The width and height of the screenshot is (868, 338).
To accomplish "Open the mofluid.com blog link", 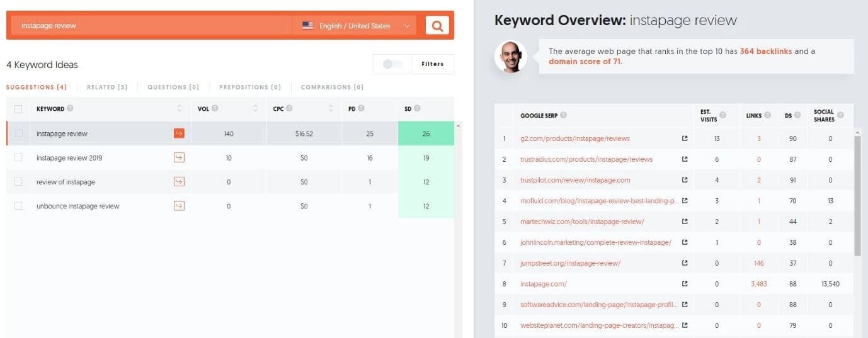I will (x=599, y=201).
